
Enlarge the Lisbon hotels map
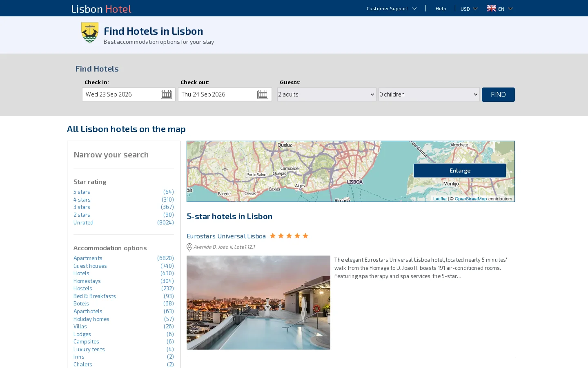click(x=460, y=171)
